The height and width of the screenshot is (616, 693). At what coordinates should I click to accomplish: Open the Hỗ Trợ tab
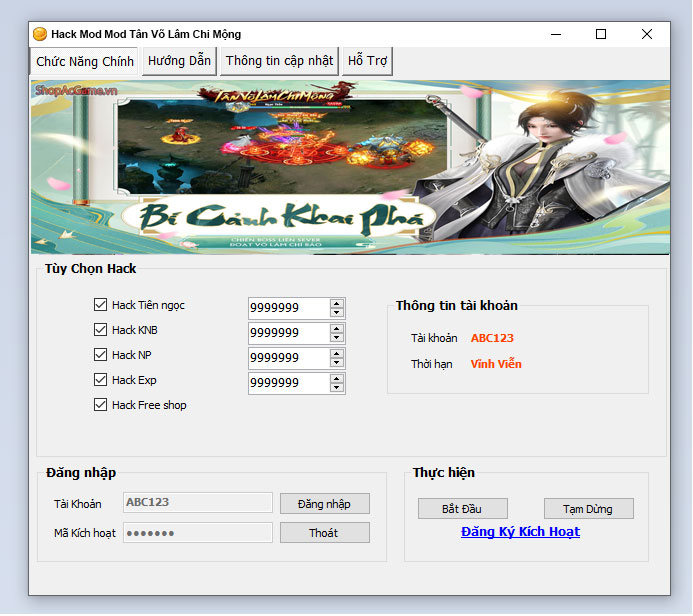(367, 61)
